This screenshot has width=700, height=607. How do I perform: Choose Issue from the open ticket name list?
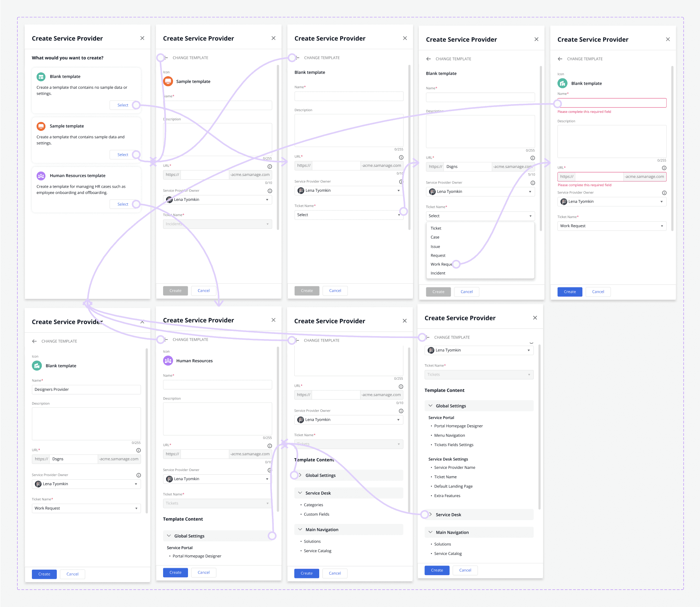click(x=480, y=247)
